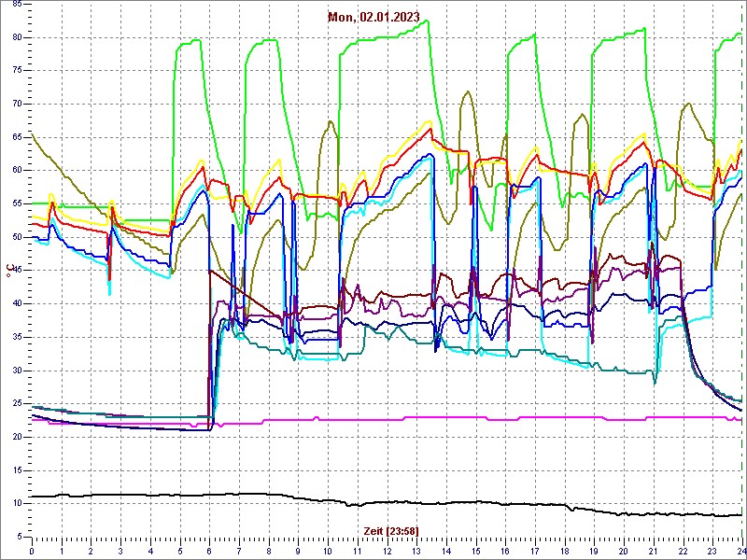747x560 pixels.
Task: Select the 40 label on temperature axis
Action: pos(16,304)
